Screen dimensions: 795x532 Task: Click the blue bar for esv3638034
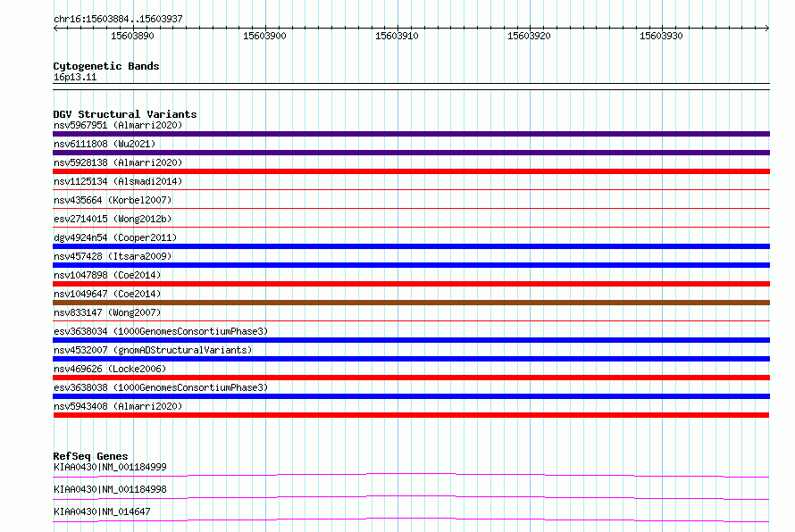click(x=411, y=340)
